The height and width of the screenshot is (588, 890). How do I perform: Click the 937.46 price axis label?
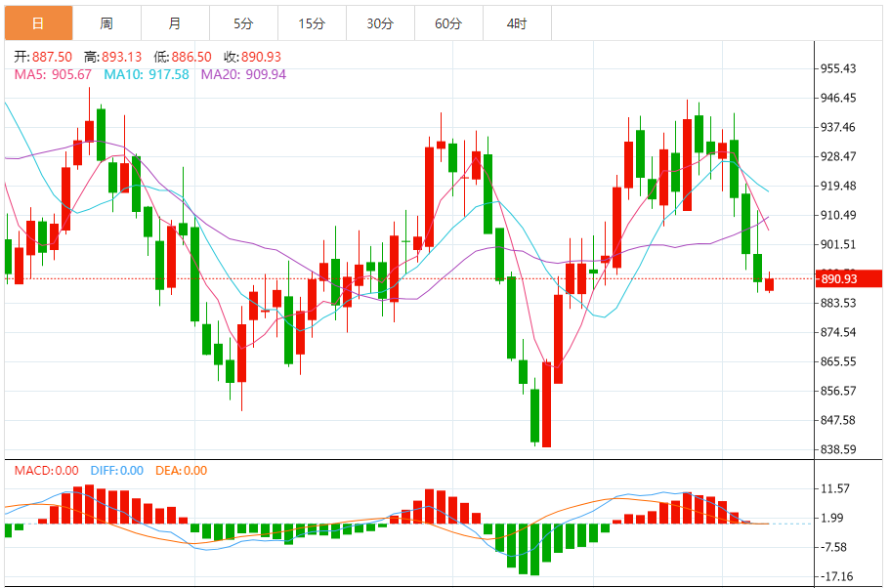[x=838, y=127]
